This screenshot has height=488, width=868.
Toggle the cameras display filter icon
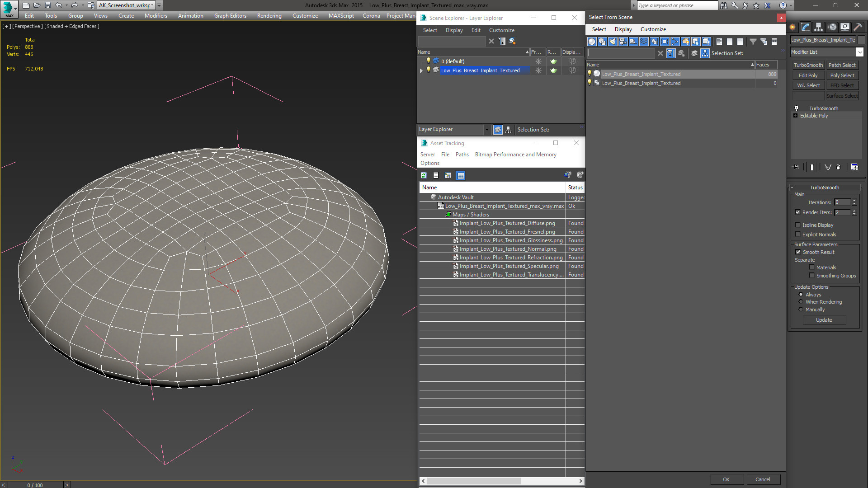623,42
